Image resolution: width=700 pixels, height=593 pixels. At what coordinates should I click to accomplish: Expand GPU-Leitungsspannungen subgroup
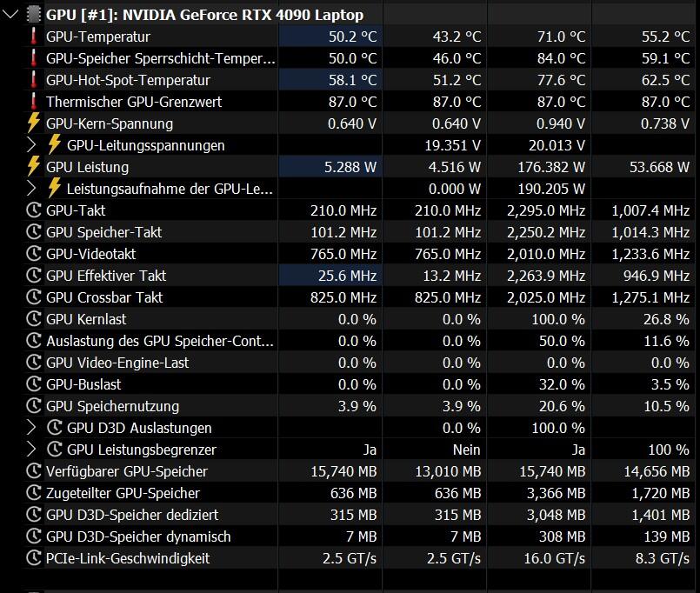click(x=31, y=145)
